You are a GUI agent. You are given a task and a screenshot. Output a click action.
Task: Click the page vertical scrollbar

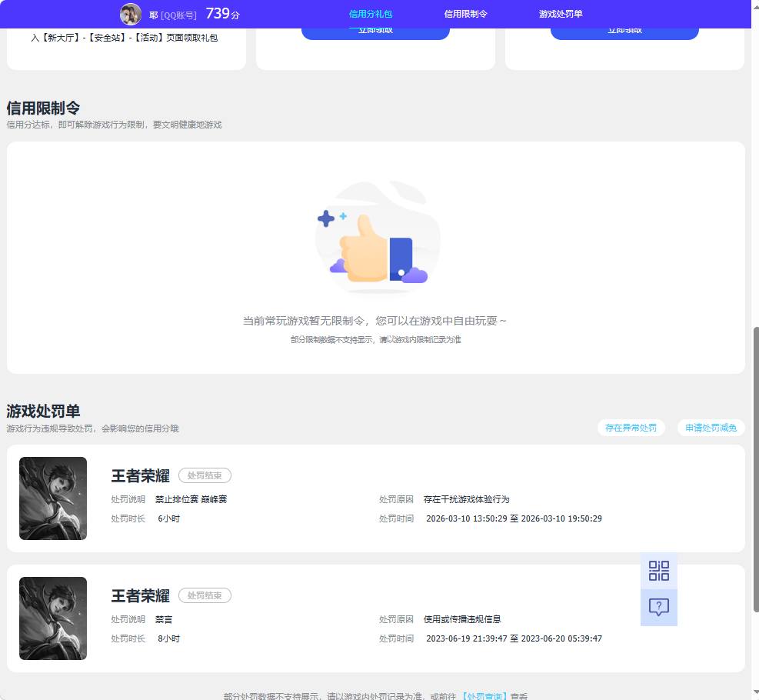pyautogui.click(x=756, y=469)
